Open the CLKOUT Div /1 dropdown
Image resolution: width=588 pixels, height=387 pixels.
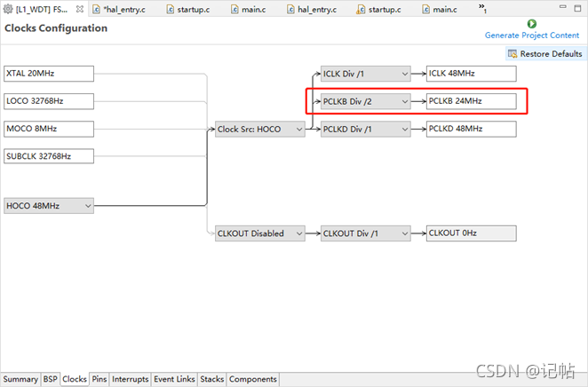tap(366, 233)
